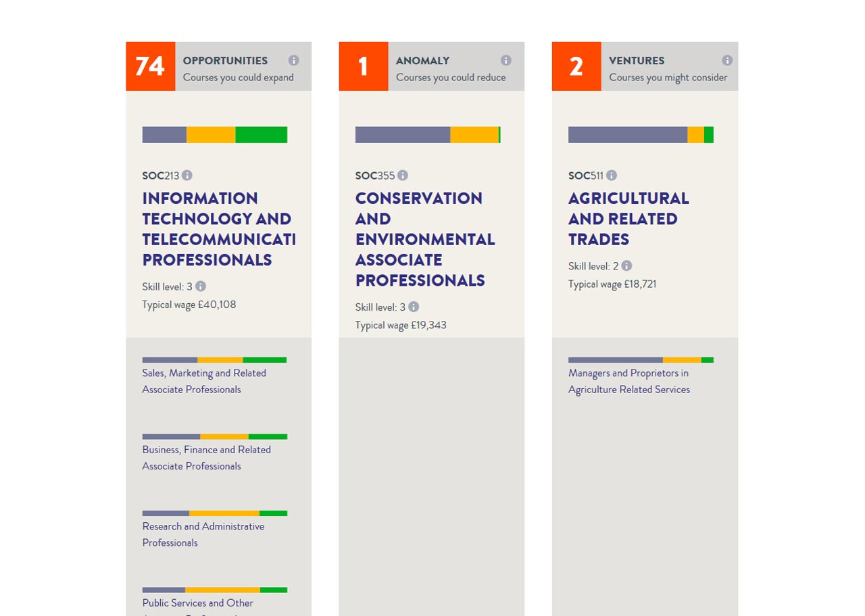Click the info icon beside Anomaly
The width and height of the screenshot is (865, 616).
pyautogui.click(x=506, y=60)
